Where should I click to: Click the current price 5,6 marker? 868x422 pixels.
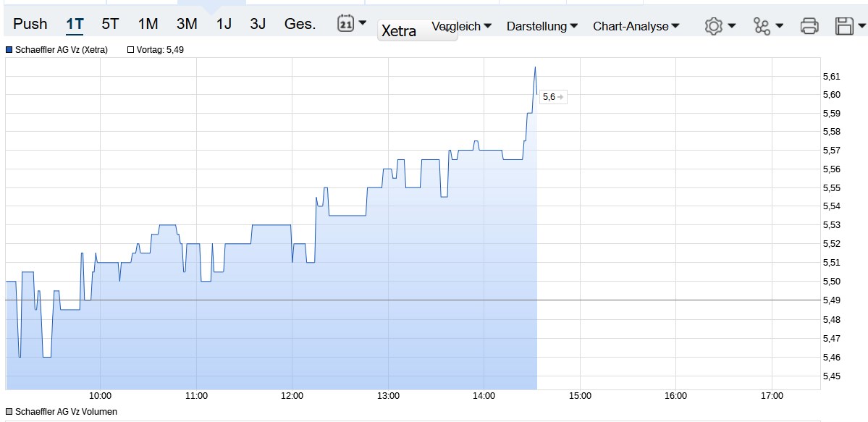click(553, 97)
